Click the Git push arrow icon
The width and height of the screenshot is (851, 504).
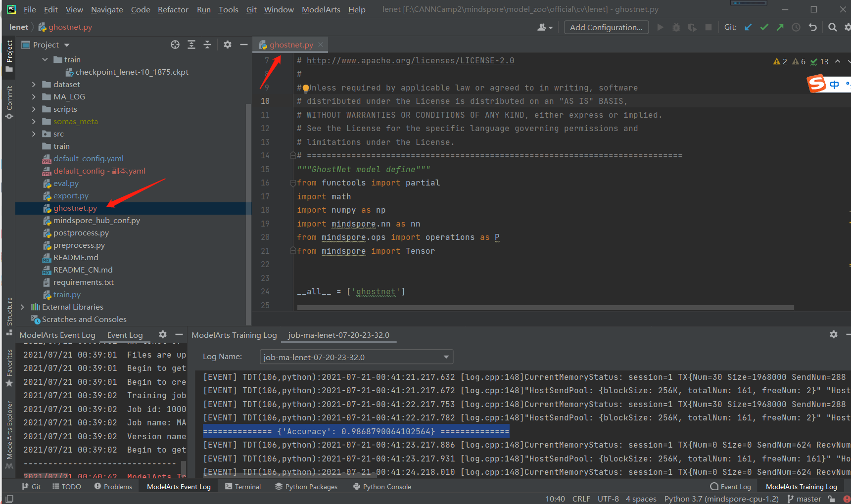coord(780,27)
